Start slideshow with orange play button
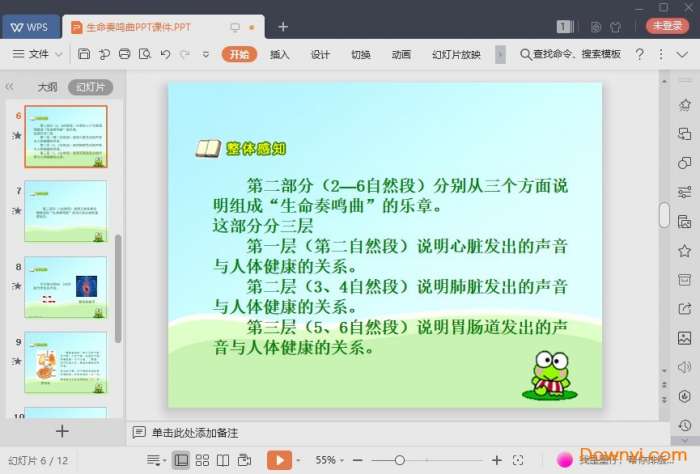 279,460
